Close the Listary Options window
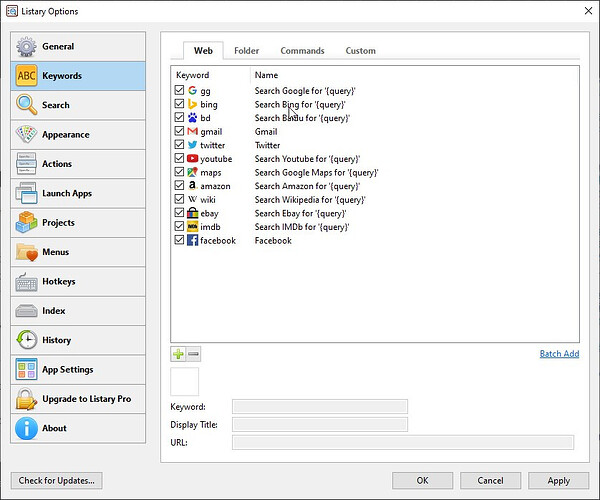The image size is (600, 500). [x=588, y=11]
